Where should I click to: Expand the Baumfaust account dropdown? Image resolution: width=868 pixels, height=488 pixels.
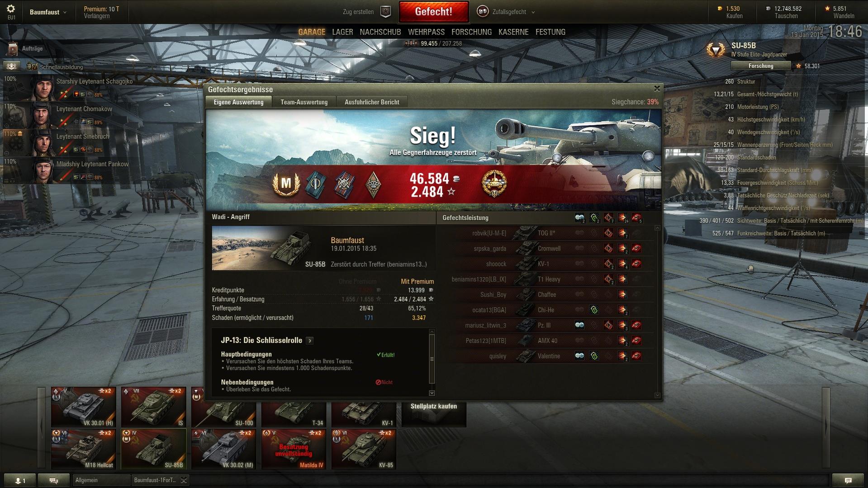coord(48,12)
